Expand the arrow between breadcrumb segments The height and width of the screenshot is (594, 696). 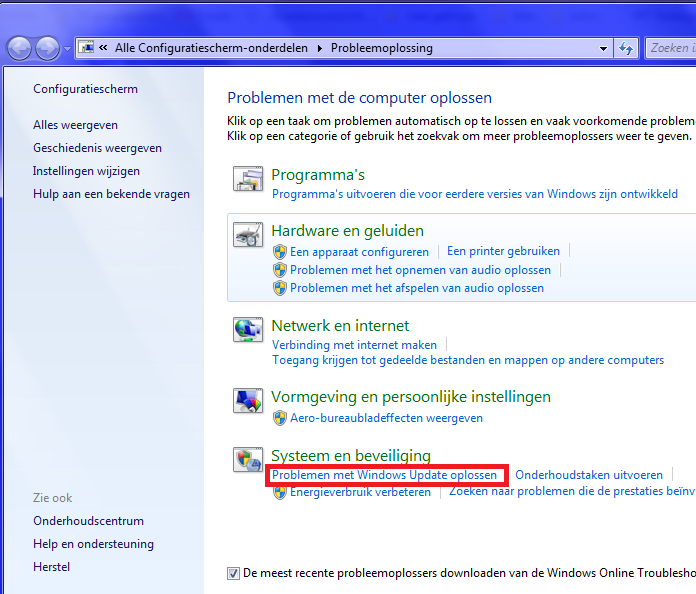[x=320, y=48]
